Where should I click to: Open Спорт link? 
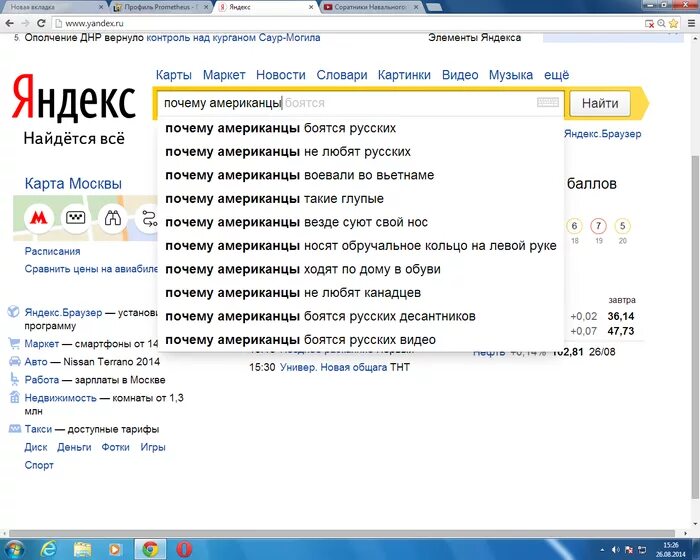(x=39, y=465)
